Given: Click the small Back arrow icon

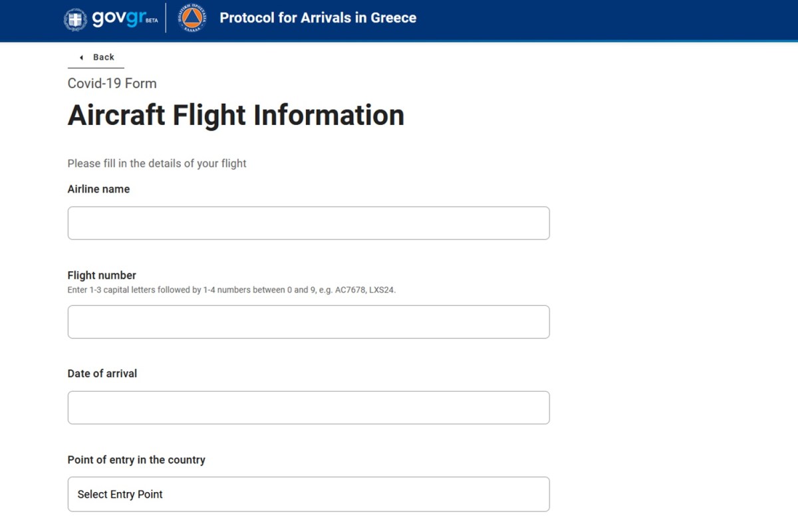Looking at the screenshot, I should click(x=81, y=58).
